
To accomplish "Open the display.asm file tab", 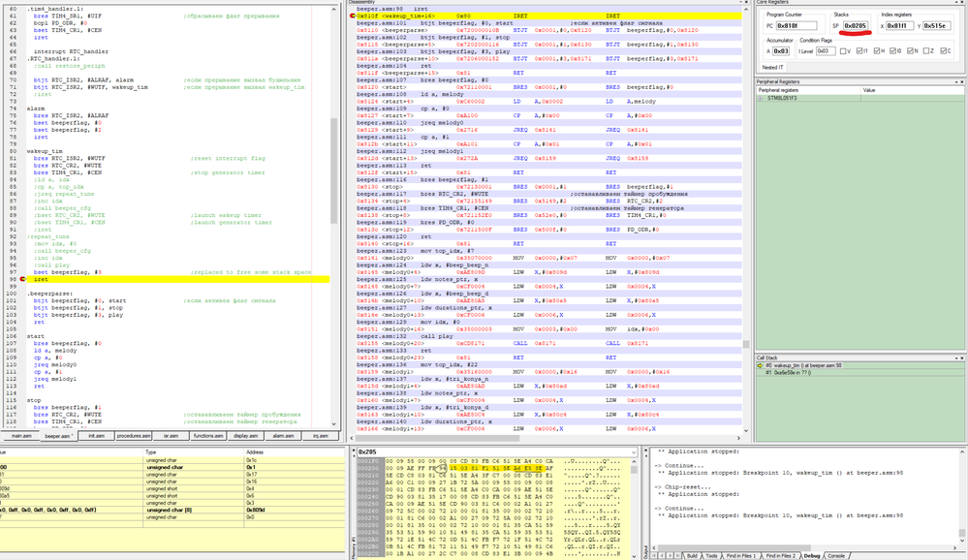I will click(245, 436).
